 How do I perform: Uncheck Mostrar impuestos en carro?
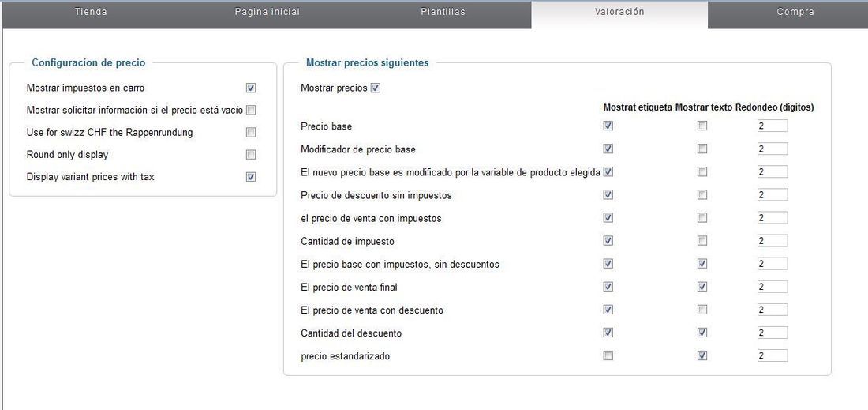(x=251, y=88)
